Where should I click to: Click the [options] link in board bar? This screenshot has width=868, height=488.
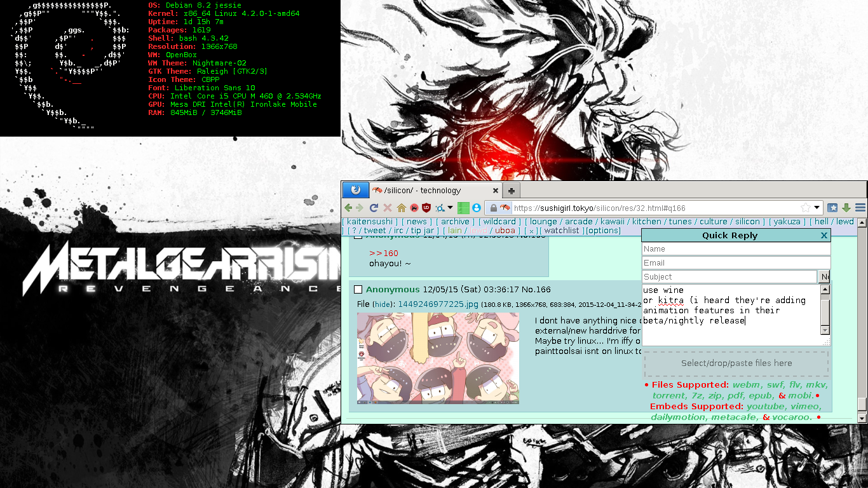coord(603,231)
